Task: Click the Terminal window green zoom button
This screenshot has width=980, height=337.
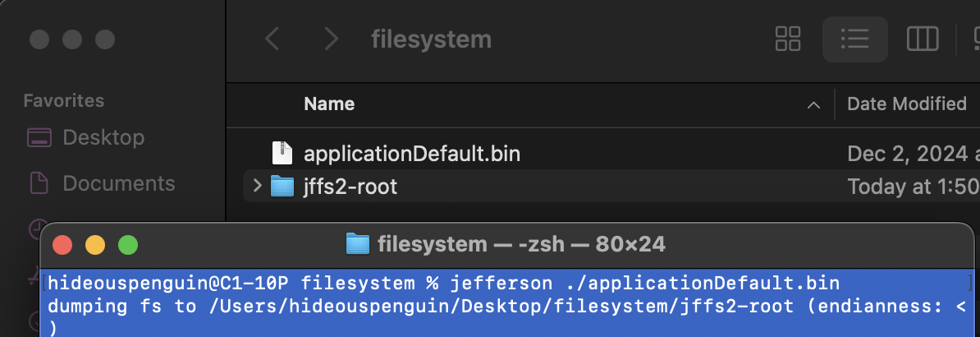Action: [128, 244]
